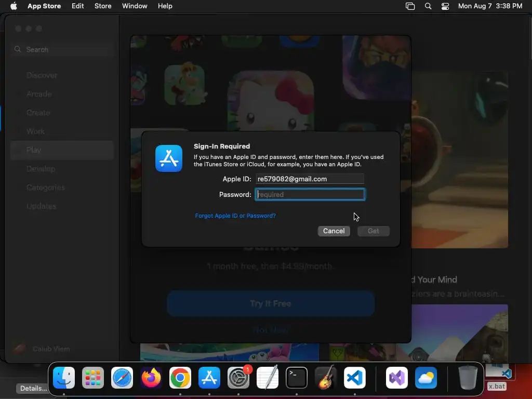Select Develop in the sidebar

(x=62, y=169)
